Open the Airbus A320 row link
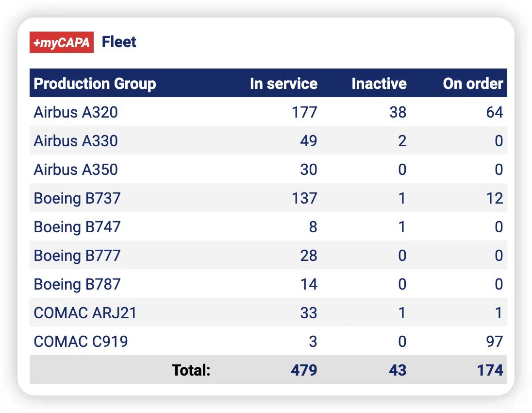Screen dimensions: 532x413 (x=76, y=112)
